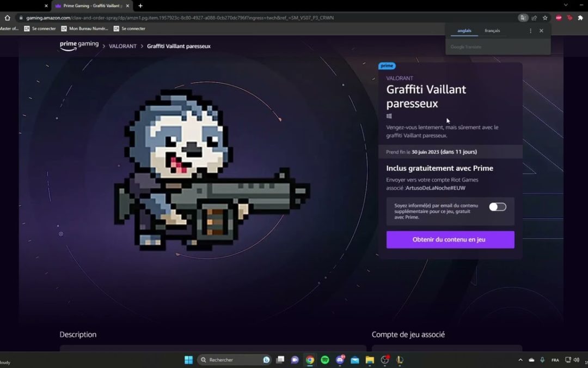
Task: Switch translation to français tab
Action: [492, 31]
